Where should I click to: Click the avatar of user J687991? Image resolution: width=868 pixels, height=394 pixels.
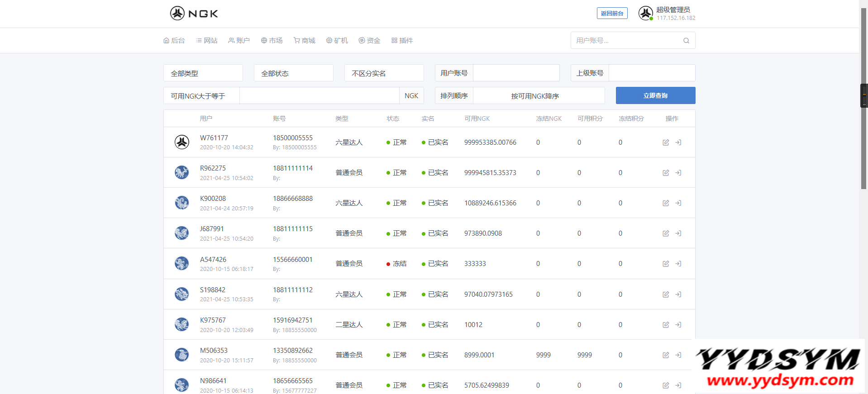[x=182, y=233]
